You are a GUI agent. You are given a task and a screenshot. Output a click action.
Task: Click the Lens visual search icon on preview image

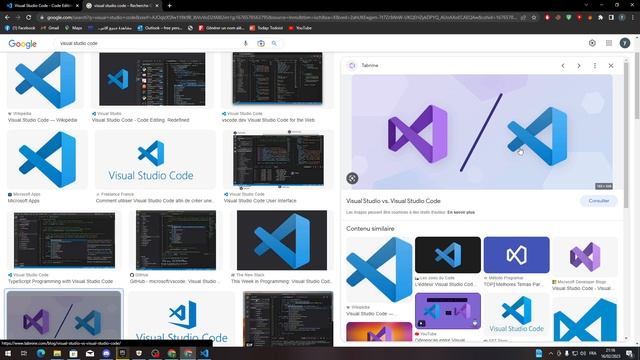pyautogui.click(x=352, y=178)
